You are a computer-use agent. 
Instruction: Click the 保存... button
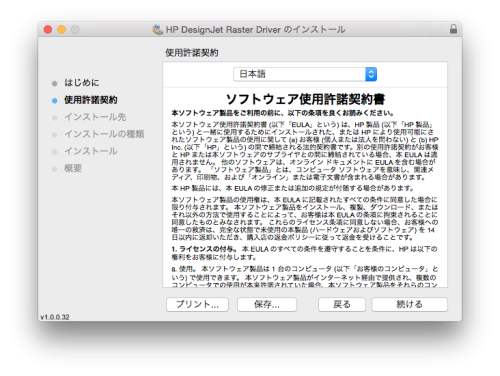pos(267,304)
